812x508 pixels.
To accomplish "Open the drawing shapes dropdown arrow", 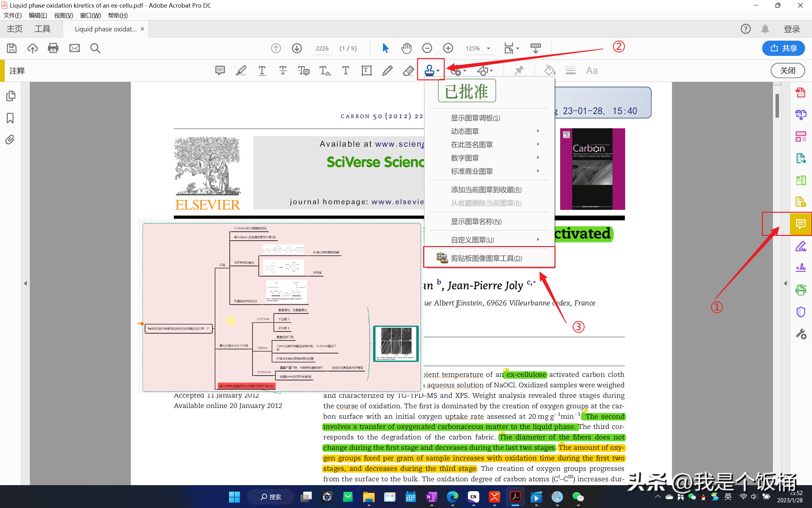I will click(x=491, y=70).
